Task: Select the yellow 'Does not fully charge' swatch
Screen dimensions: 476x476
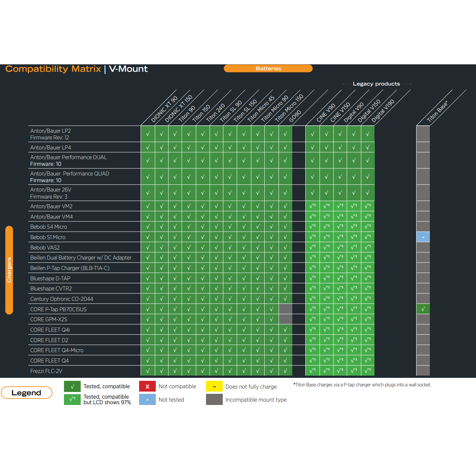Action: (214, 386)
